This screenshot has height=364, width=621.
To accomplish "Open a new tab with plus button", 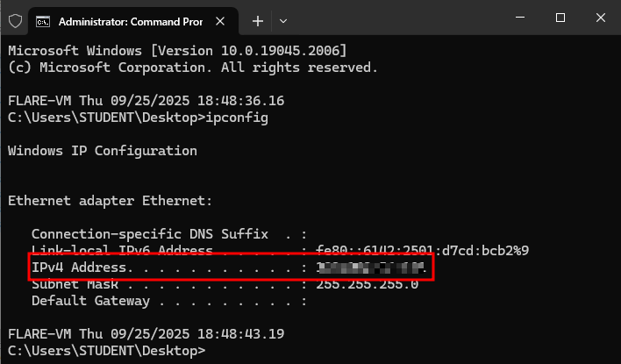I will pyautogui.click(x=258, y=19).
